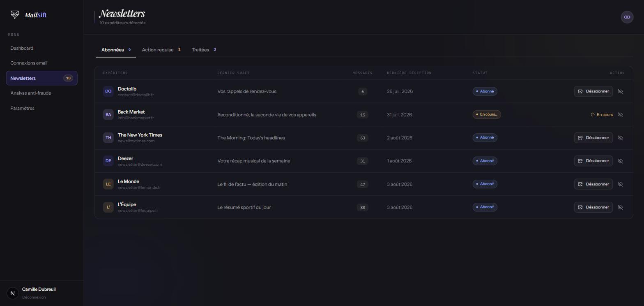The height and width of the screenshot is (306, 644).
Task: Click "10 expéditeurs détectés" under the title
Action: tap(122, 23)
